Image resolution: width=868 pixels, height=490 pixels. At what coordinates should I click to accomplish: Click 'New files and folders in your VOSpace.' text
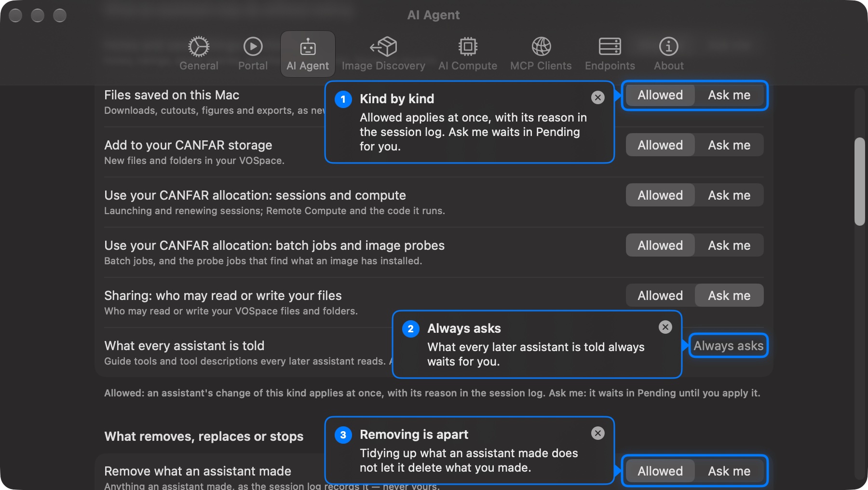(194, 161)
